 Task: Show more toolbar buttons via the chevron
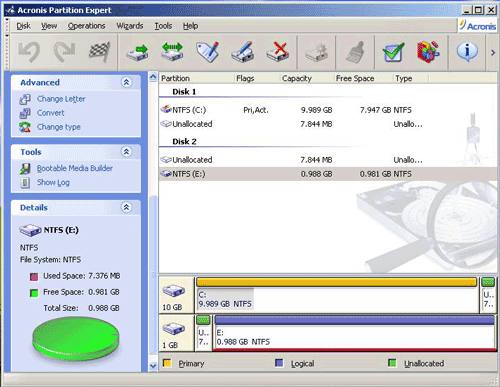click(x=493, y=53)
